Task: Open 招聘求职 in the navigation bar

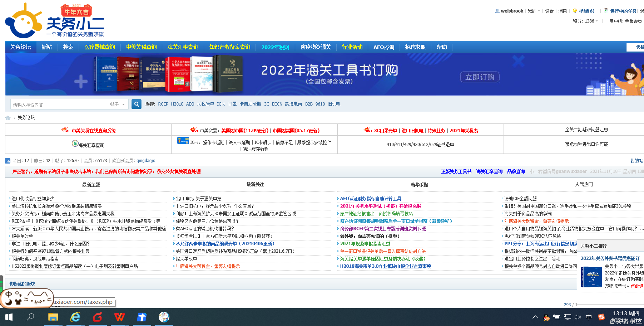Action: pyautogui.click(x=415, y=47)
